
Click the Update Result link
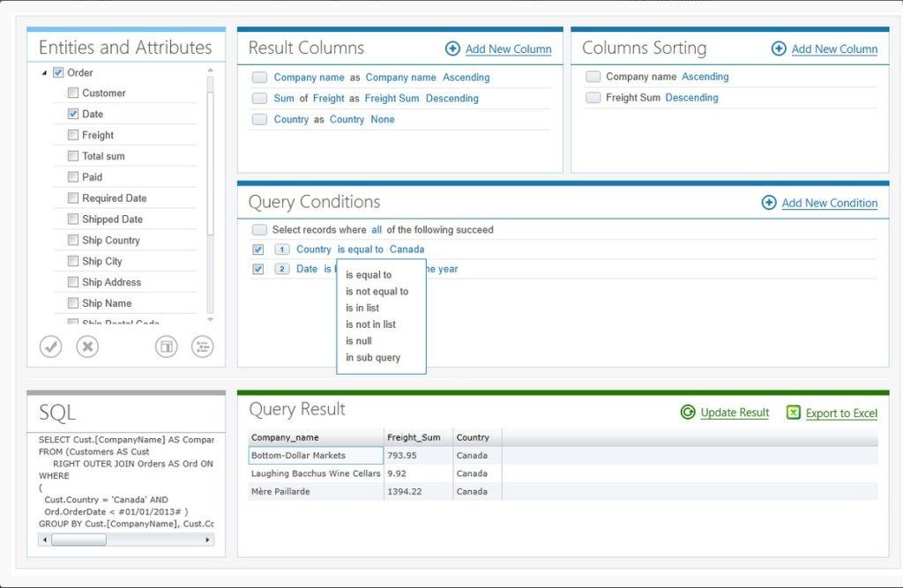pyautogui.click(x=735, y=413)
